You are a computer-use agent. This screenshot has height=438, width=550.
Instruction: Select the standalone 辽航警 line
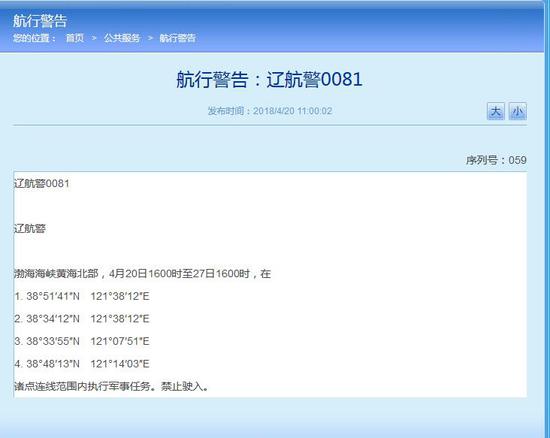pos(30,229)
